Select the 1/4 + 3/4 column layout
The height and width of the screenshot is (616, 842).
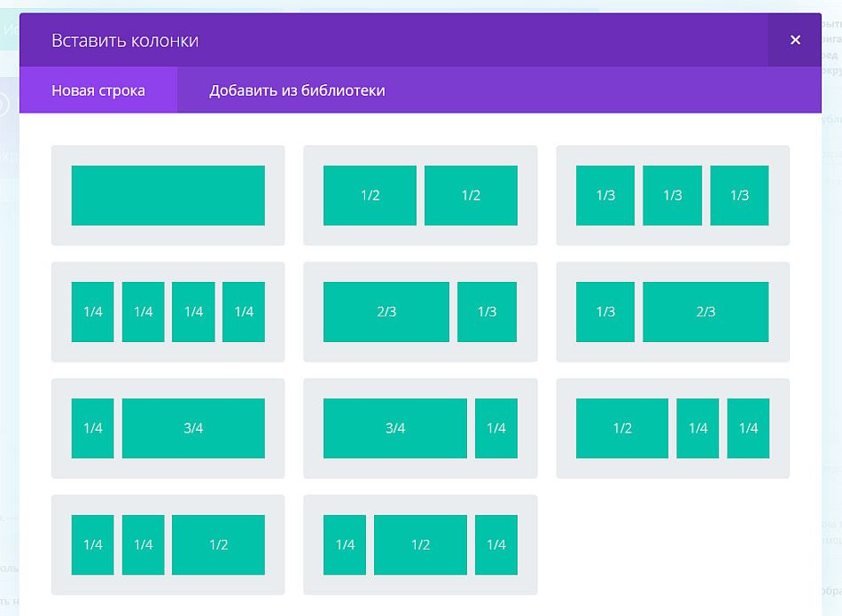tap(168, 428)
